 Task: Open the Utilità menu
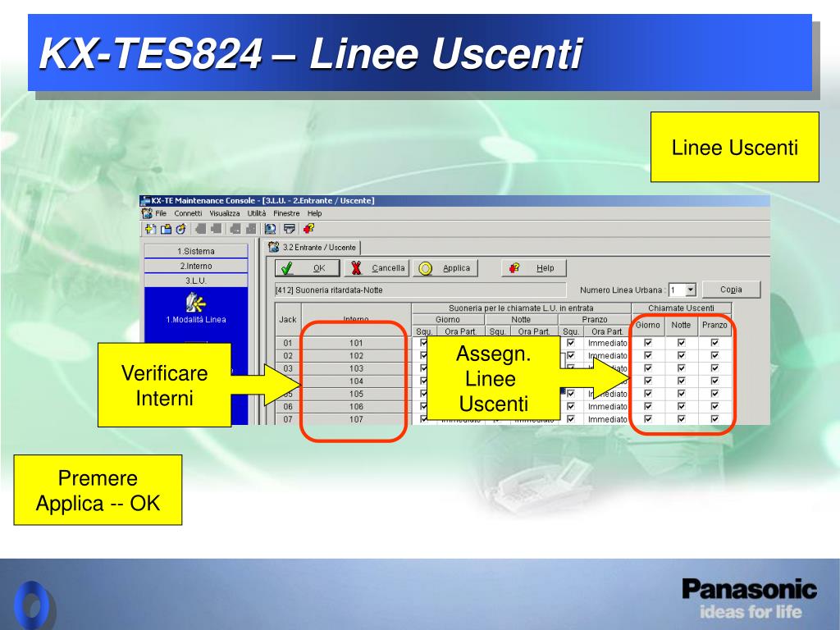[x=256, y=213]
